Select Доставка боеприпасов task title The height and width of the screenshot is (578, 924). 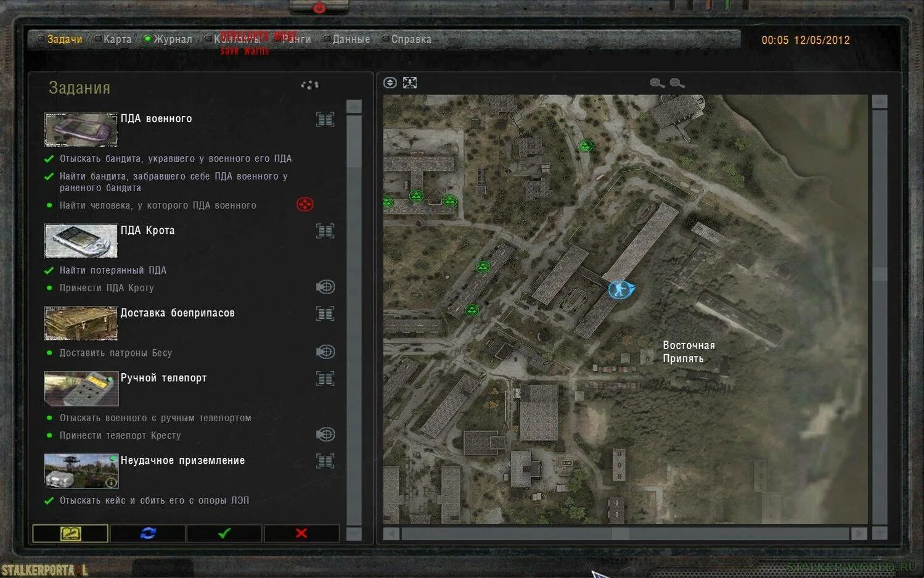pyautogui.click(x=178, y=313)
